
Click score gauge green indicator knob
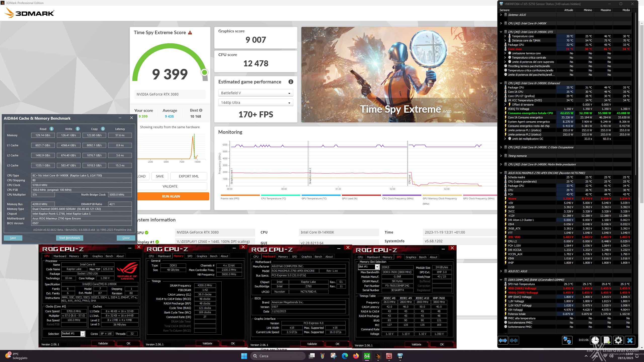click(x=205, y=72)
